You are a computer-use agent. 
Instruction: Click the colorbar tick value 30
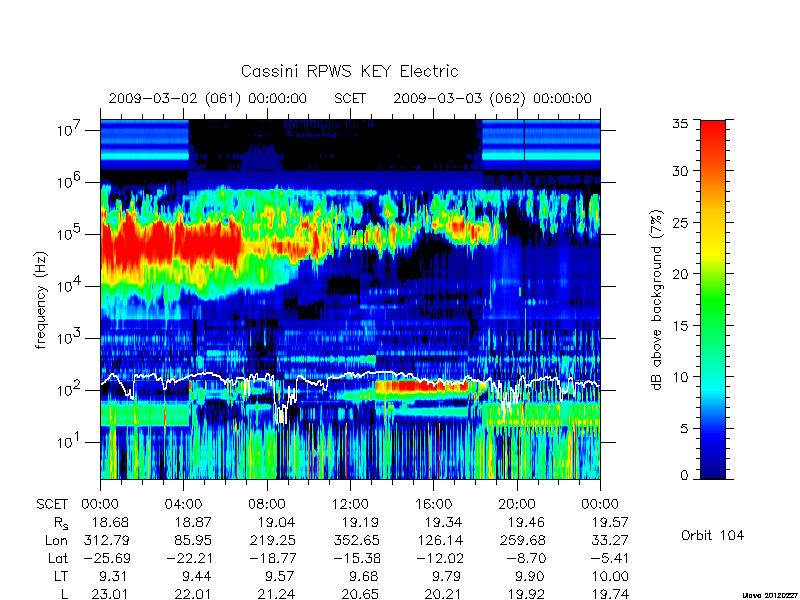(x=680, y=171)
